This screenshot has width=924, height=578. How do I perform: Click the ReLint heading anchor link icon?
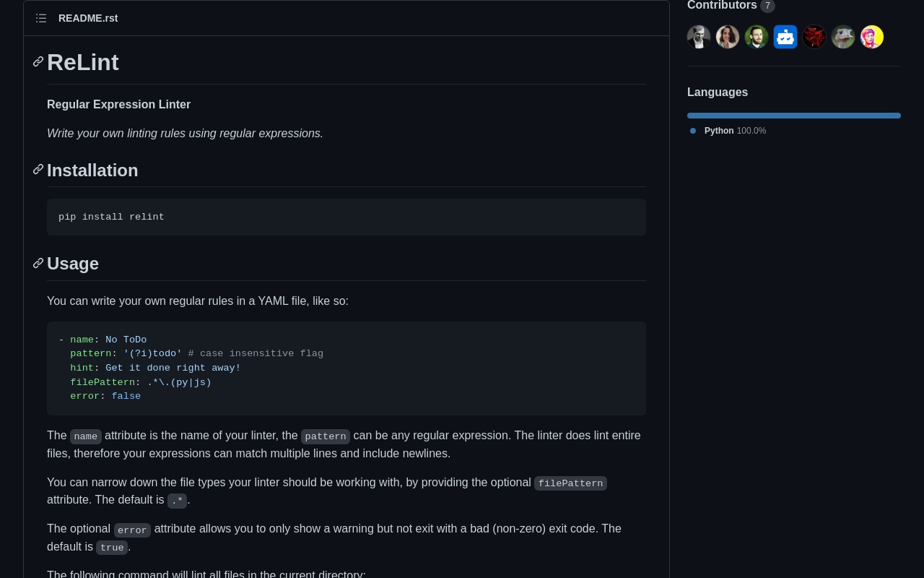(x=38, y=62)
